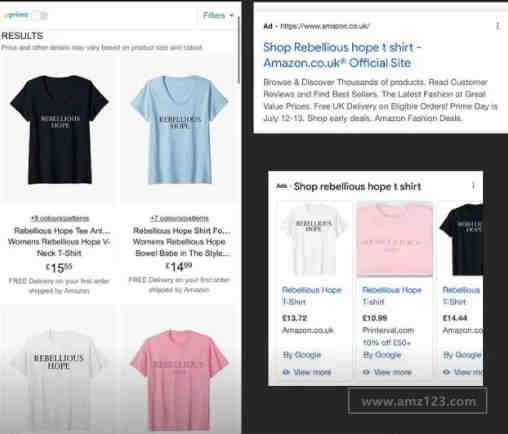The image size is (508, 434).
Task: Click the light blue Rebellious Hope shirt image
Action: pos(179,130)
